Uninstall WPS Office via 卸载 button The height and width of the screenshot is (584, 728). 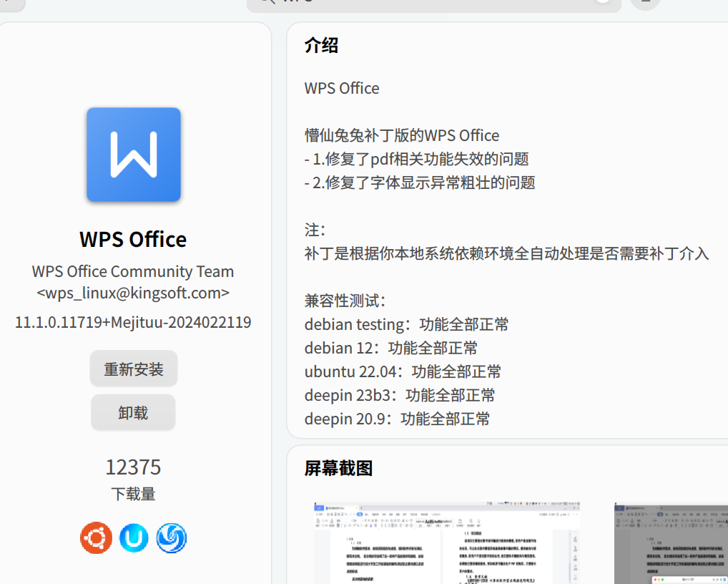133,412
